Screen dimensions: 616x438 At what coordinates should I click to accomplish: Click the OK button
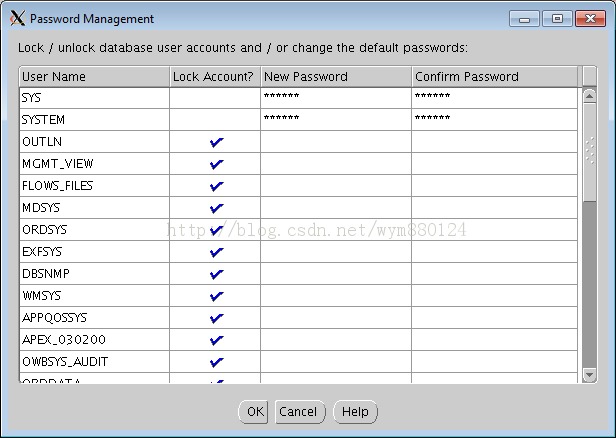255,411
